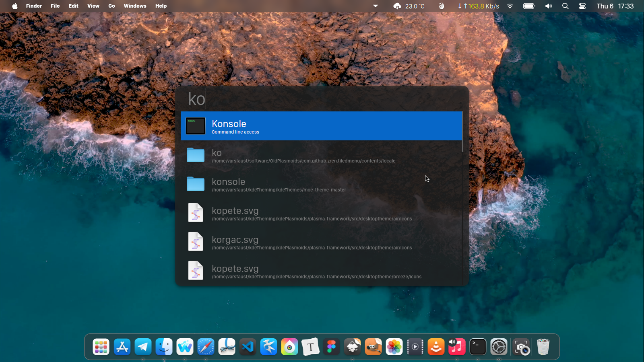Click the Apple logo menu

(x=15, y=6)
